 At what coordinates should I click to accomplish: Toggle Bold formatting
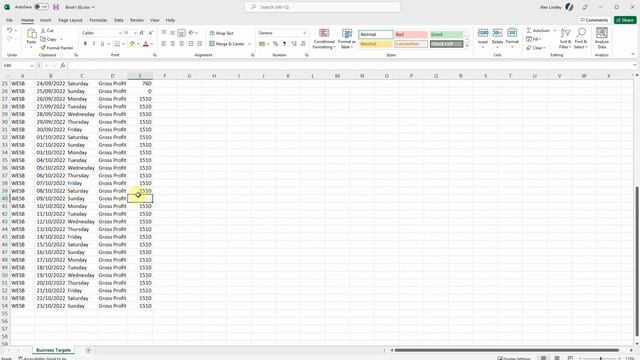click(85, 44)
